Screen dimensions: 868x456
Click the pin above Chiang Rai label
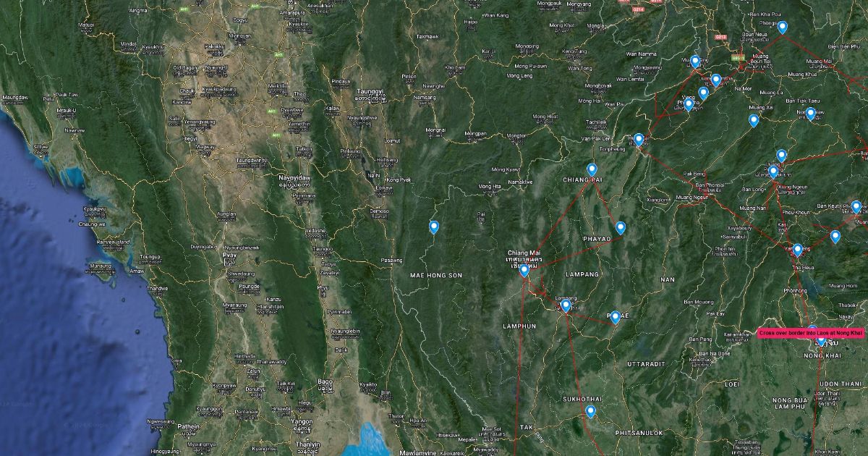pyautogui.click(x=592, y=169)
